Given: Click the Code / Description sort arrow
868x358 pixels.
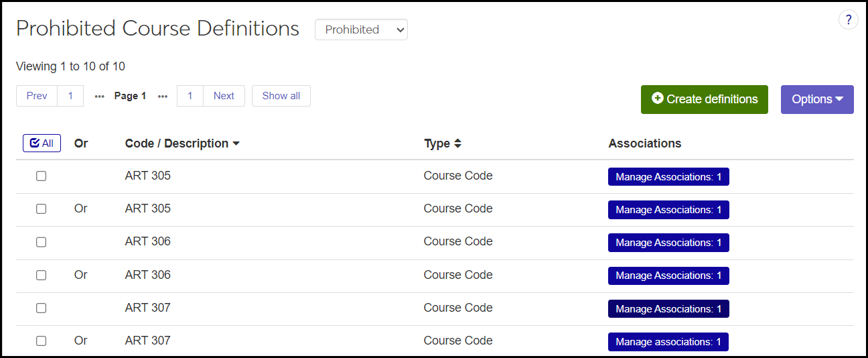Looking at the screenshot, I should pos(236,143).
